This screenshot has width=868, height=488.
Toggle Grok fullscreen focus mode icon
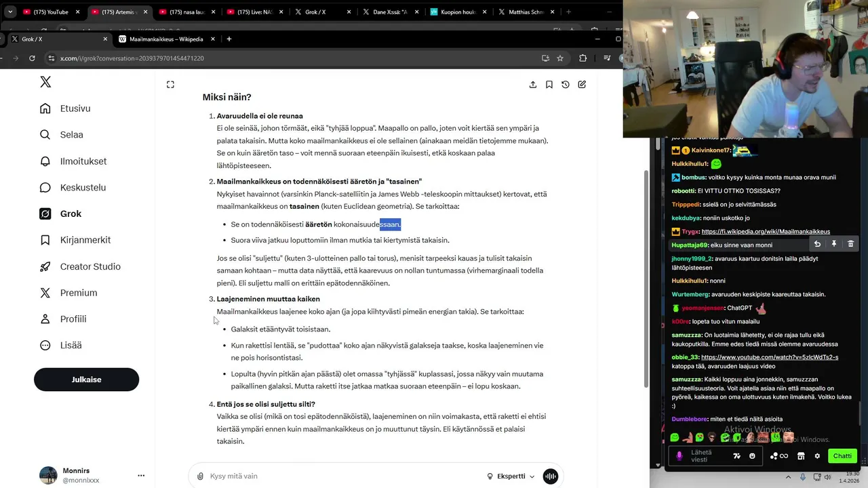(170, 85)
